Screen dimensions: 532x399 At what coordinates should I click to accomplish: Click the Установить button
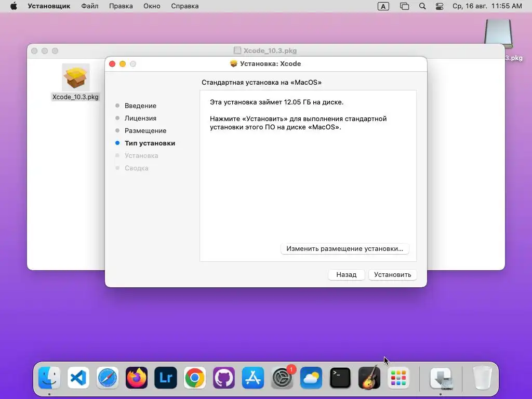point(393,274)
